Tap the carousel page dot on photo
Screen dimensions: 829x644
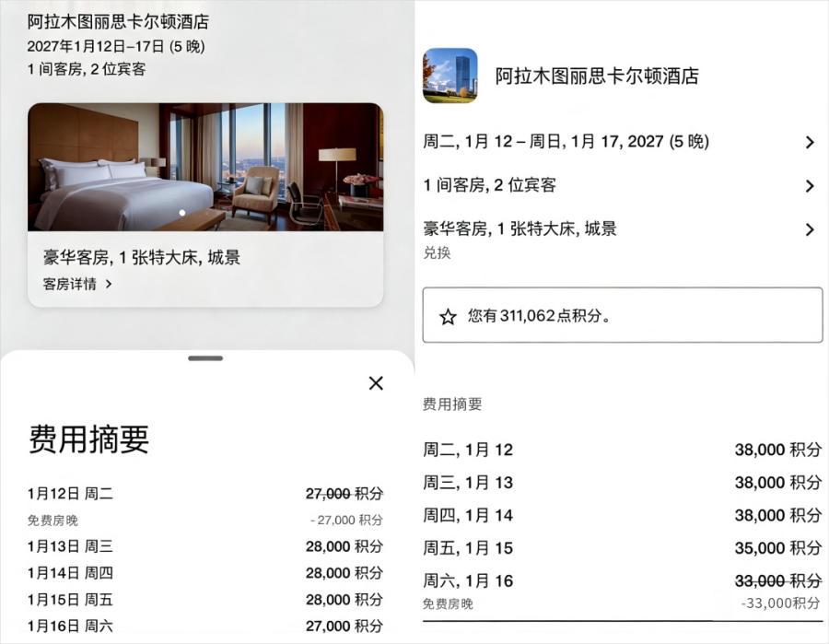(x=181, y=213)
